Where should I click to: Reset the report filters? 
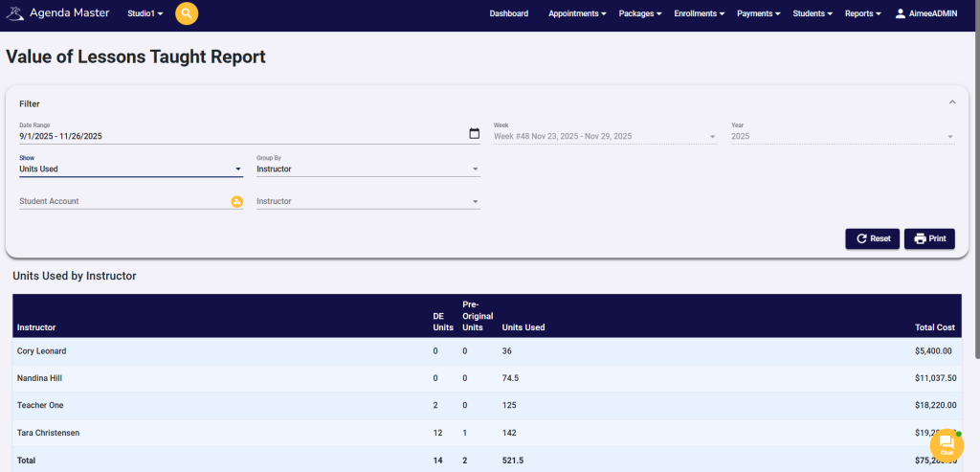[872, 238]
